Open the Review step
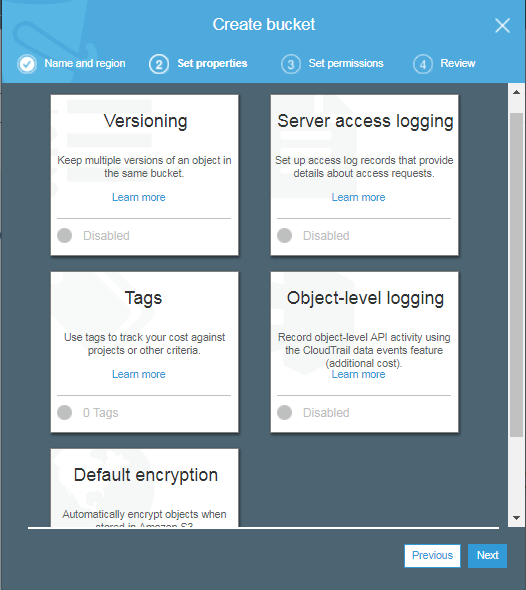This screenshot has width=526, height=590. tap(458, 63)
